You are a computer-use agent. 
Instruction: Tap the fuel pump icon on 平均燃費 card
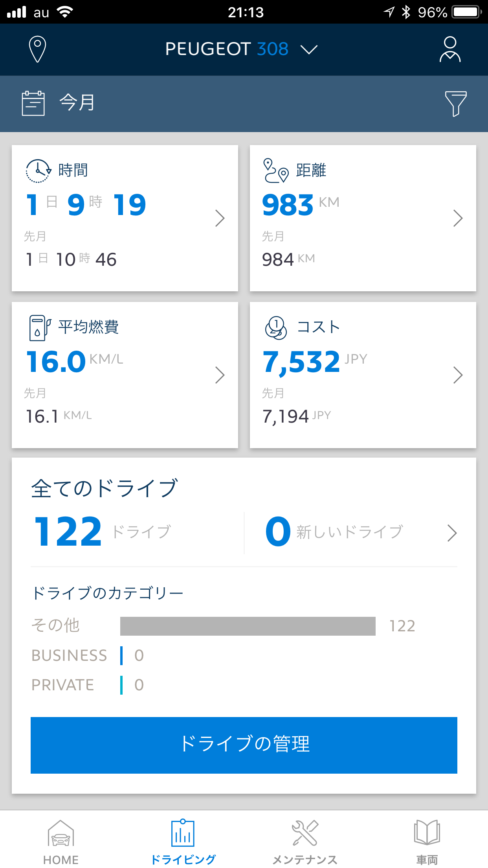click(x=40, y=327)
